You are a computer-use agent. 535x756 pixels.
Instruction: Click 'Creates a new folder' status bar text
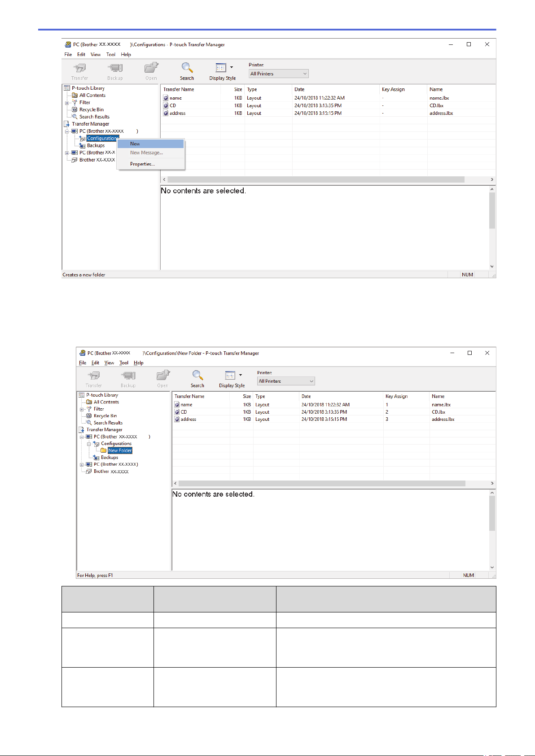[x=84, y=275]
